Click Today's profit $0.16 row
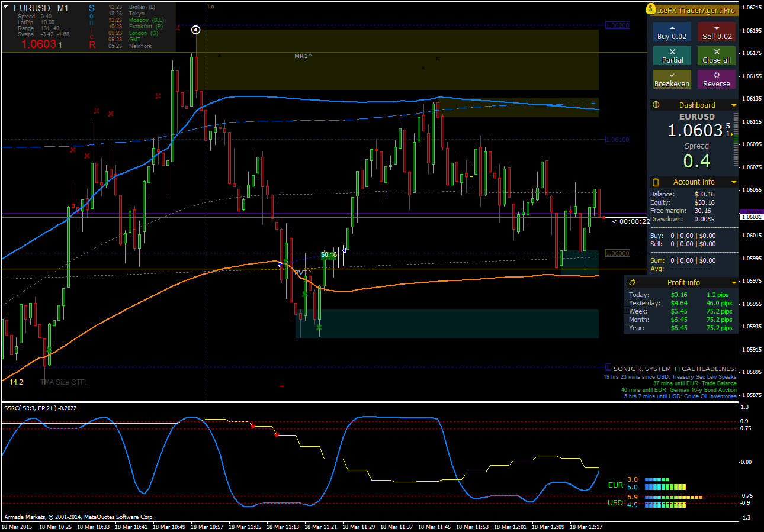764x532 pixels. 680,295
